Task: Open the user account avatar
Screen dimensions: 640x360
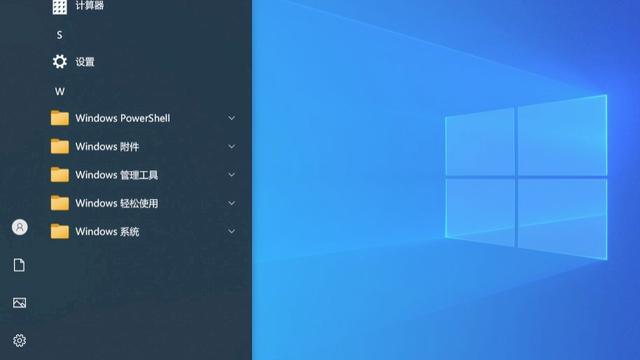Action: tap(20, 227)
